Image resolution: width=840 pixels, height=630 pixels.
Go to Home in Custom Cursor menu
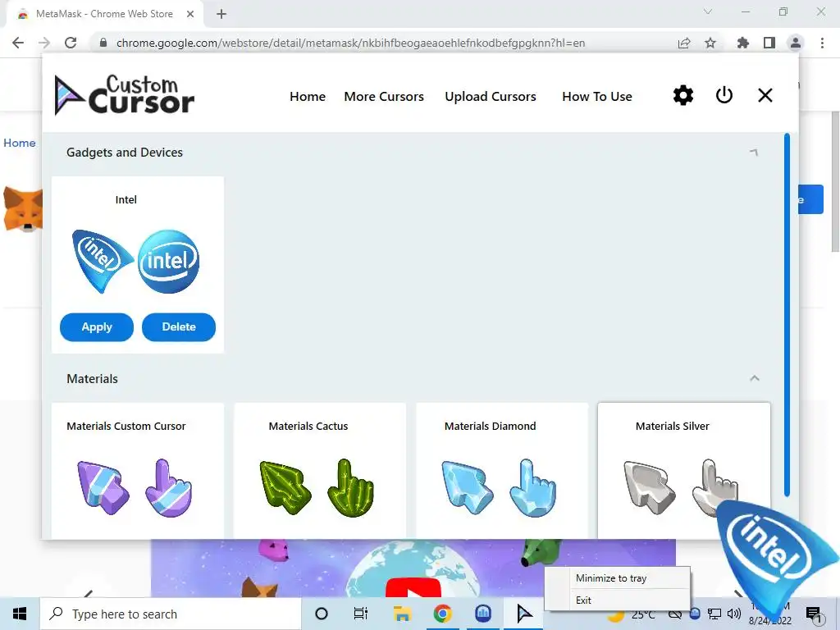tap(308, 97)
